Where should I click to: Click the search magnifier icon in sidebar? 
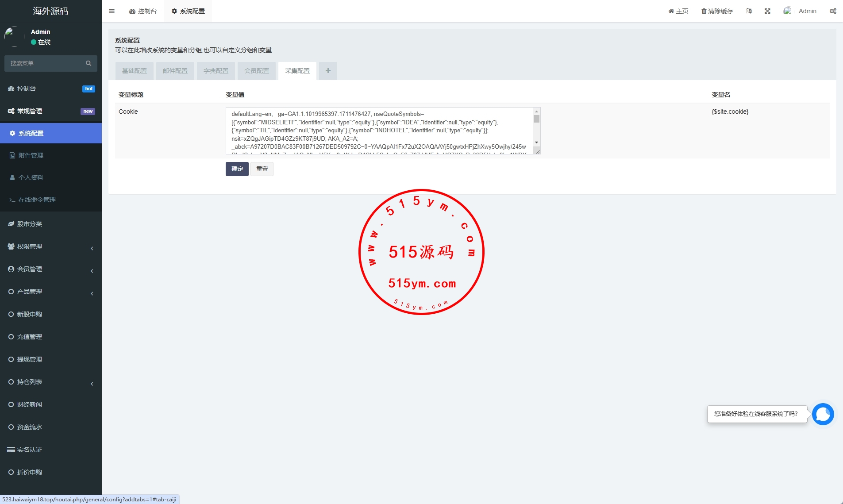coord(89,63)
